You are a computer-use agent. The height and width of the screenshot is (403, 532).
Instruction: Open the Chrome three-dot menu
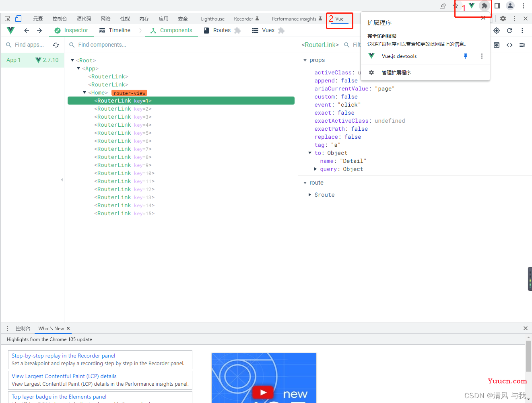(x=523, y=6)
